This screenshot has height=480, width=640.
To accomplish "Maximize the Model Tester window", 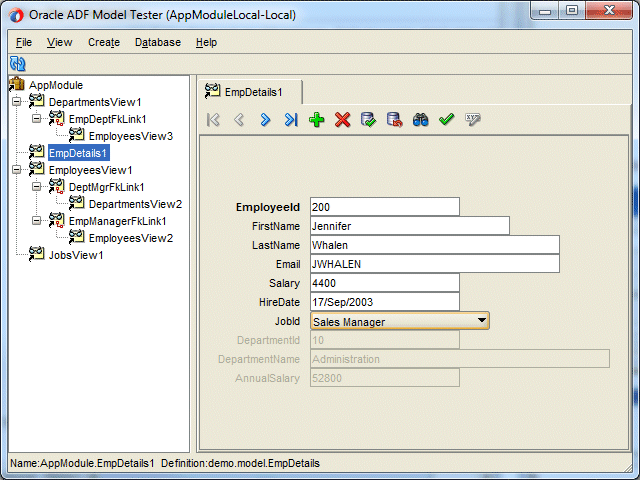I will (x=572, y=10).
